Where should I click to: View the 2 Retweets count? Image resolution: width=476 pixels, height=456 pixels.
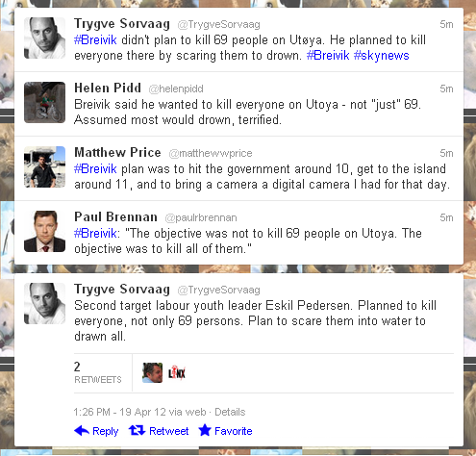[98, 372]
